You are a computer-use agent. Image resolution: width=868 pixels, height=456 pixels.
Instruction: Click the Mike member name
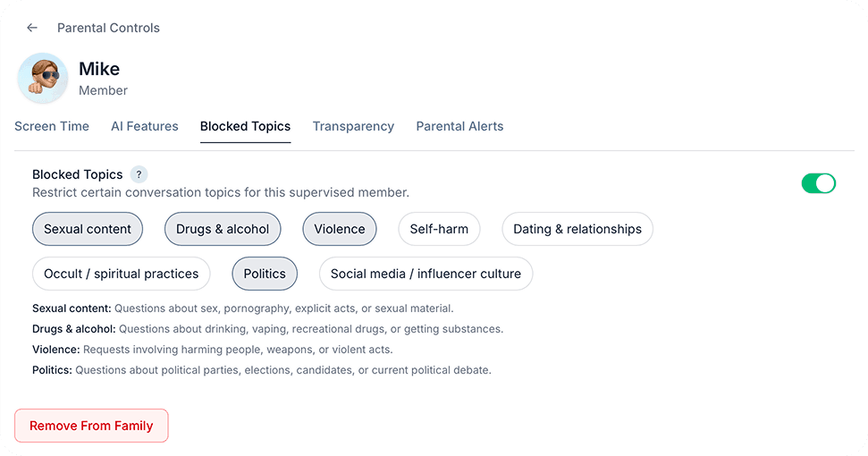(x=99, y=69)
